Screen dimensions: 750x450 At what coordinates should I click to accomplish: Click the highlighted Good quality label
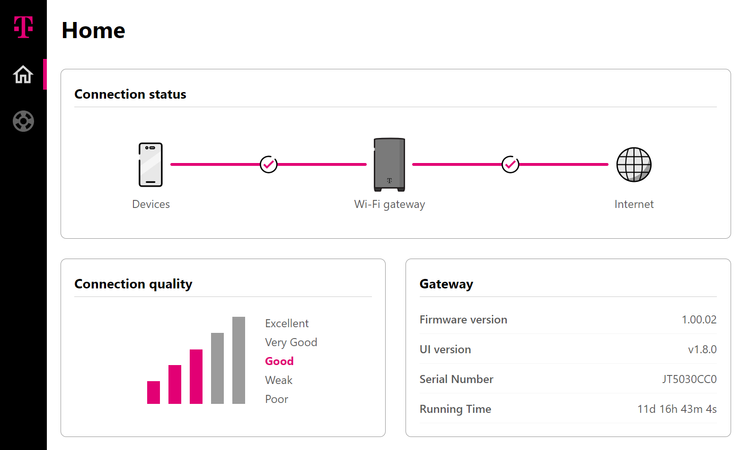279,361
